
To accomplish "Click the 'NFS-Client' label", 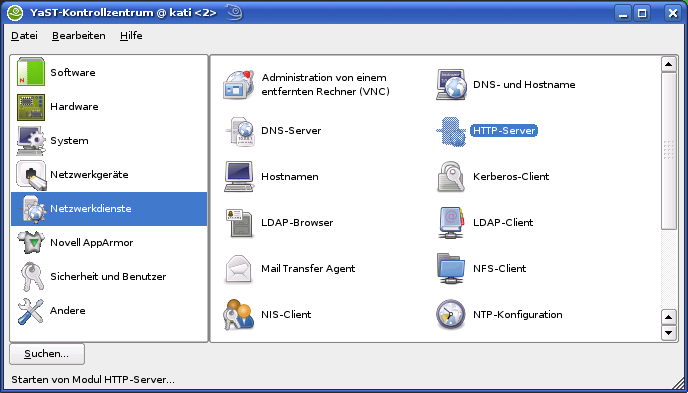I will tap(499, 268).
